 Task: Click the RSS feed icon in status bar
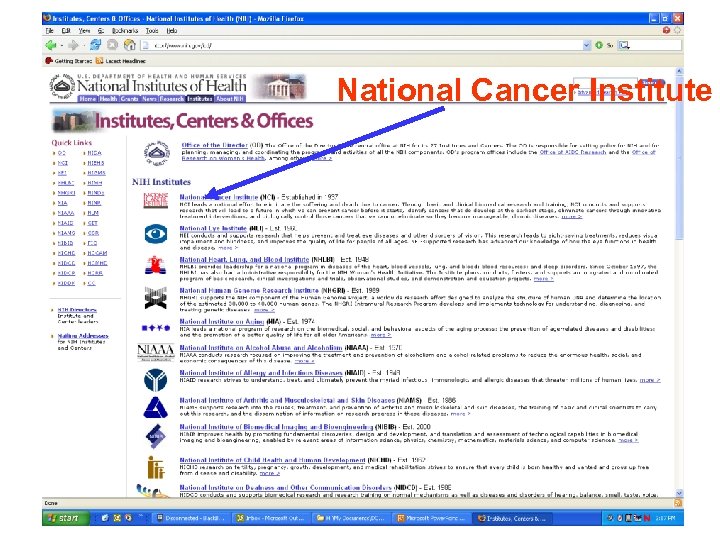678,503
